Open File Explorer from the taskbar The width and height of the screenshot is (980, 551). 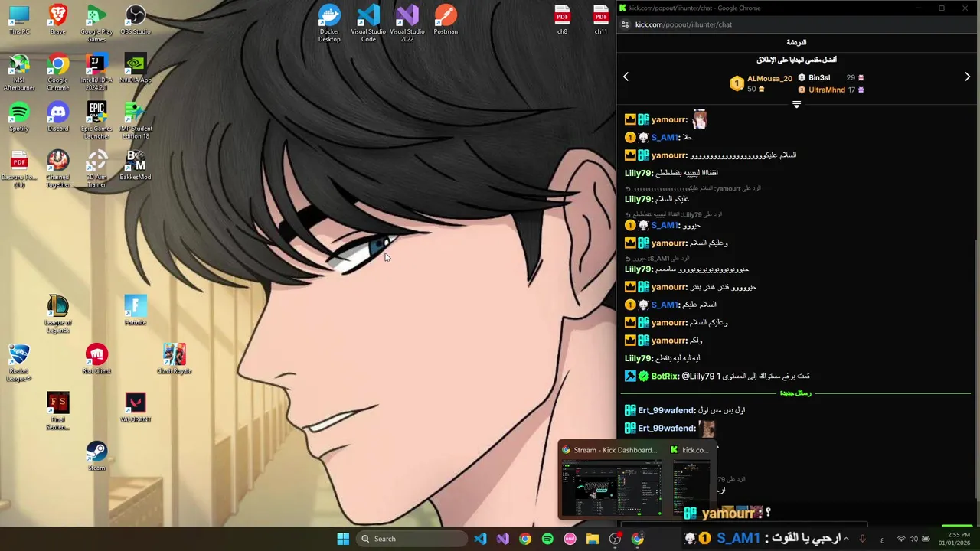[593, 539]
